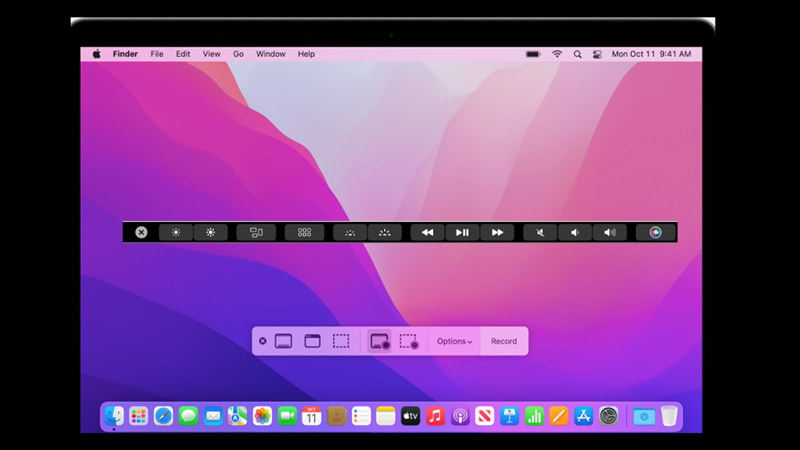
Task: Select Record Entire Screen mode
Action: click(379, 341)
